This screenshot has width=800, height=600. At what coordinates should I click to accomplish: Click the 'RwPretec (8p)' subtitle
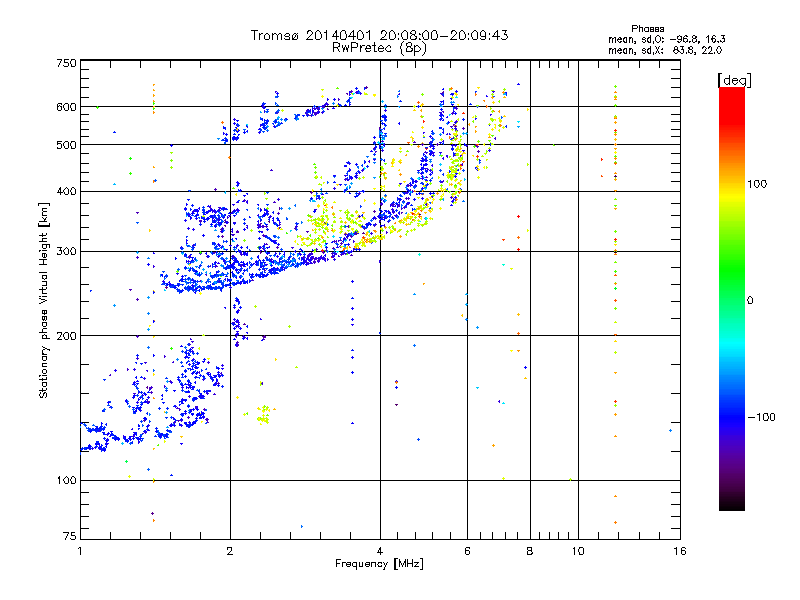click(x=379, y=48)
